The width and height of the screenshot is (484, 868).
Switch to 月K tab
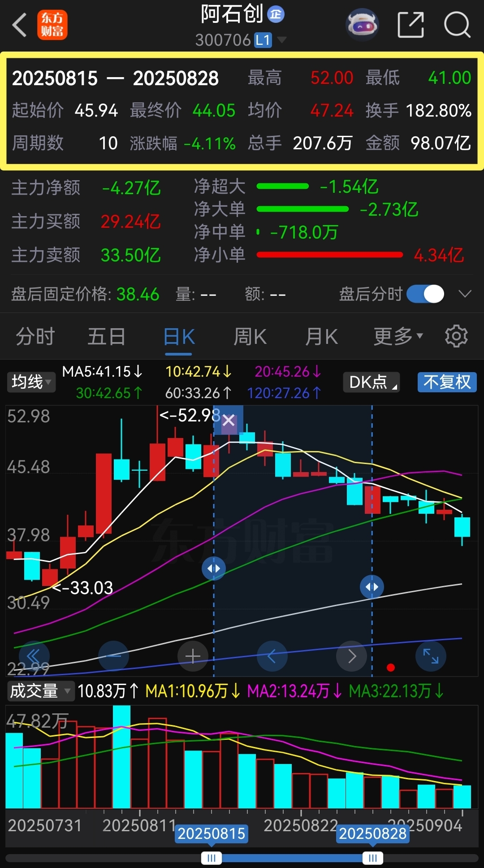(x=321, y=336)
